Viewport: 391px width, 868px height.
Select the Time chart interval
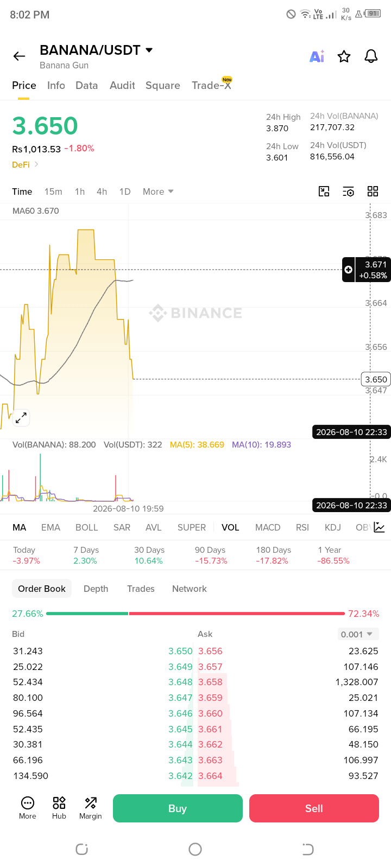[x=22, y=192]
